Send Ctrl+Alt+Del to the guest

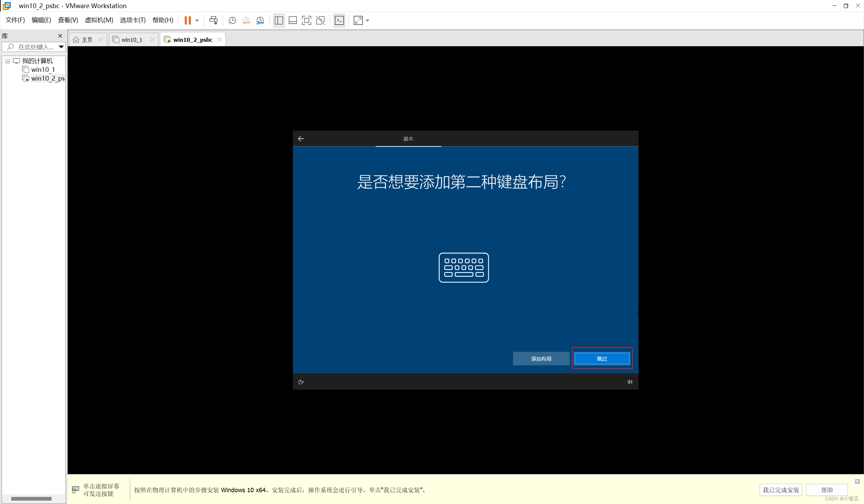(x=213, y=20)
